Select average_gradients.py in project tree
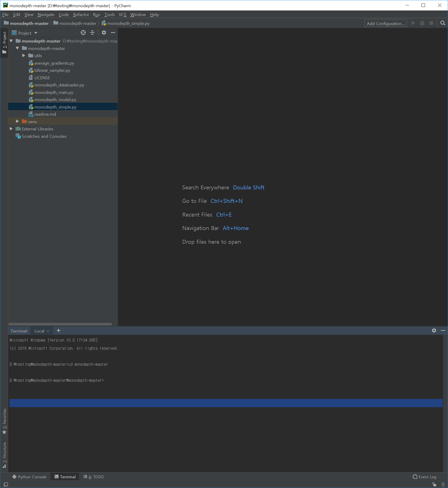The image size is (448, 488). pos(54,63)
